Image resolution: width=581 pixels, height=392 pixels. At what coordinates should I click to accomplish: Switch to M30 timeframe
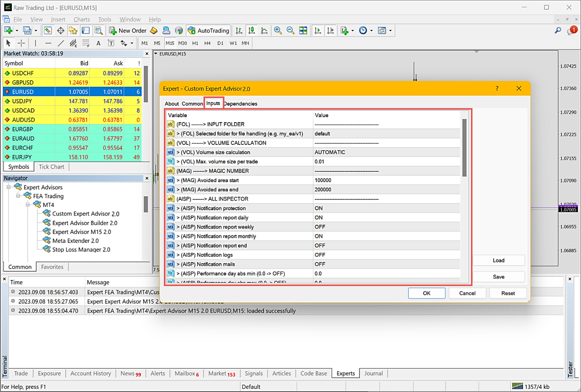[x=183, y=43]
